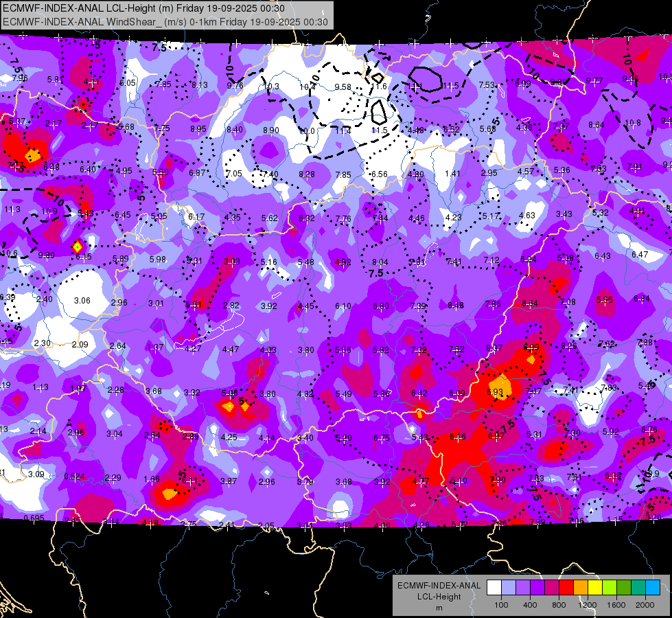Select the blue legend swatch at end
Image resolution: width=672 pixels, height=618 pixels.
coord(653,588)
